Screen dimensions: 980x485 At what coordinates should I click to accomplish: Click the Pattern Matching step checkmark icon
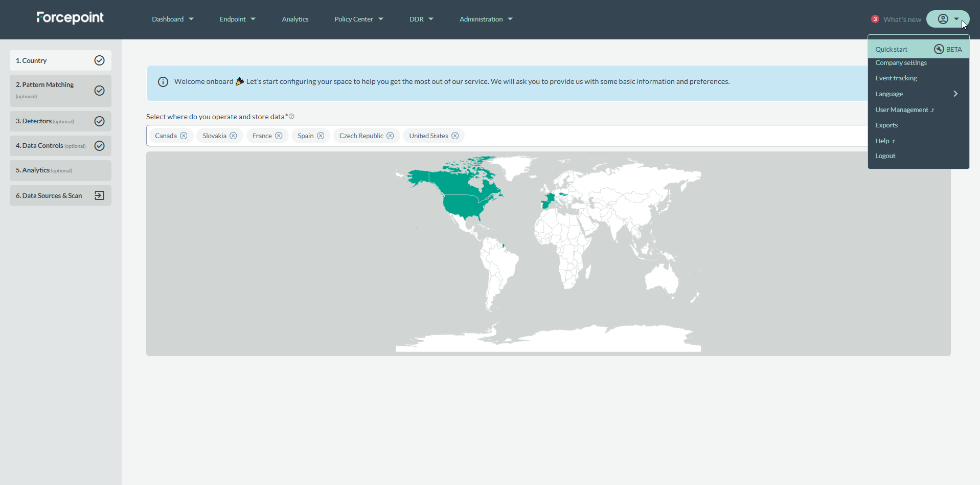coord(100,91)
